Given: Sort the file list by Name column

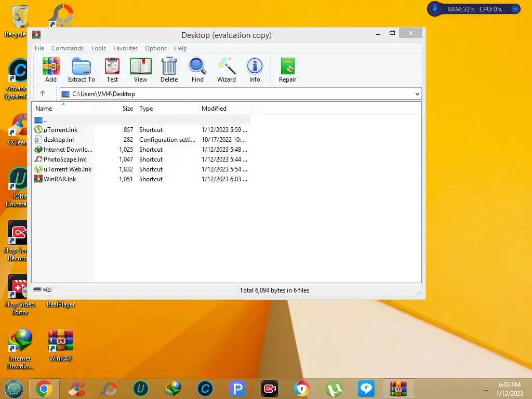Looking at the screenshot, I should [63, 109].
